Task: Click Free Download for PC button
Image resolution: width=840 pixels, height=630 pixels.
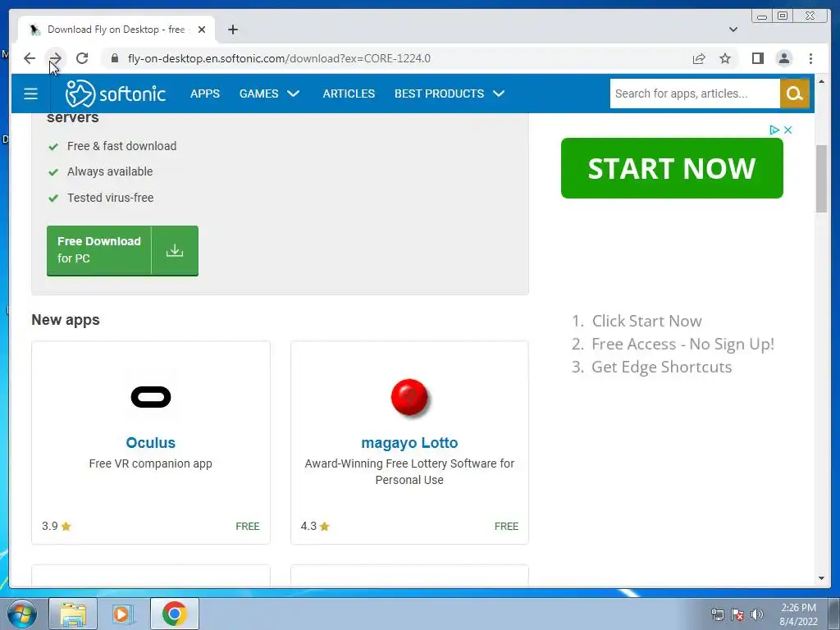Action: [x=122, y=251]
